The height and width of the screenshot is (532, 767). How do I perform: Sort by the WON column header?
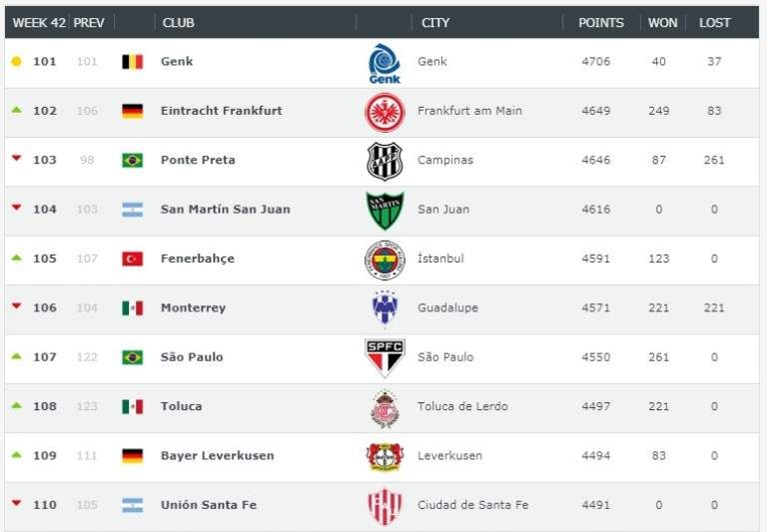pyautogui.click(x=662, y=22)
